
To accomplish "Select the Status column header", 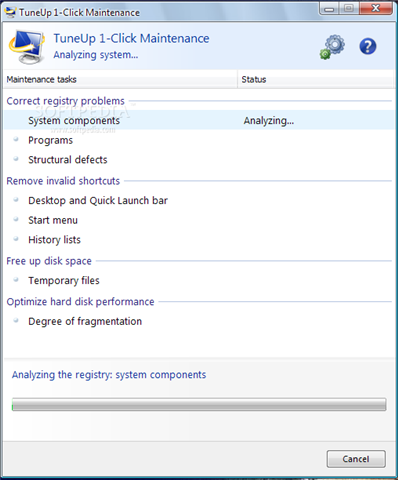I will point(316,79).
